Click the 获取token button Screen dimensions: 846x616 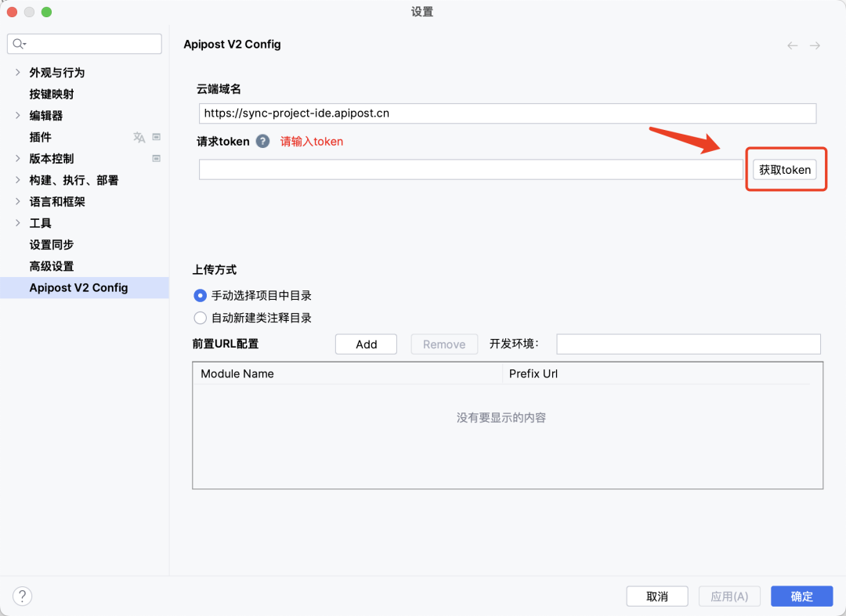(x=784, y=170)
